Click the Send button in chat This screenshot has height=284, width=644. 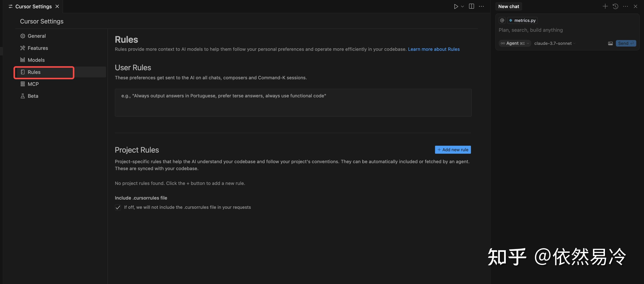tap(626, 43)
